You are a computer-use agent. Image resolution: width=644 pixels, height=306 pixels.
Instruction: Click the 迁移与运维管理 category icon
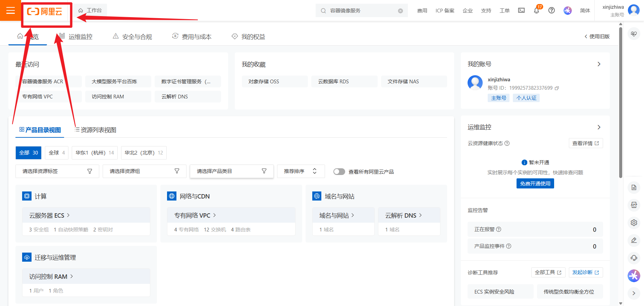(x=27, y=257)
